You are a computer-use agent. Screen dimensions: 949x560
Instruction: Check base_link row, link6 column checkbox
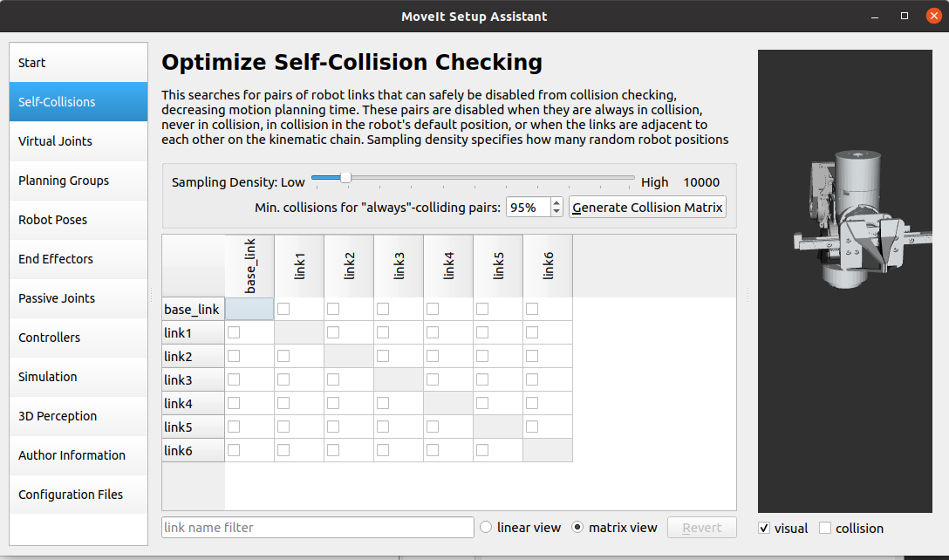click(x=532, y=309)
